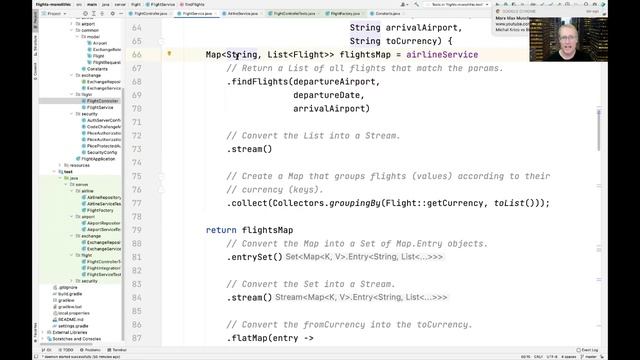Click findFlights breadcrumb in navigation bar
Viewport: 640px width, 360px height.
pyautogui.click(x=193, y=4)
